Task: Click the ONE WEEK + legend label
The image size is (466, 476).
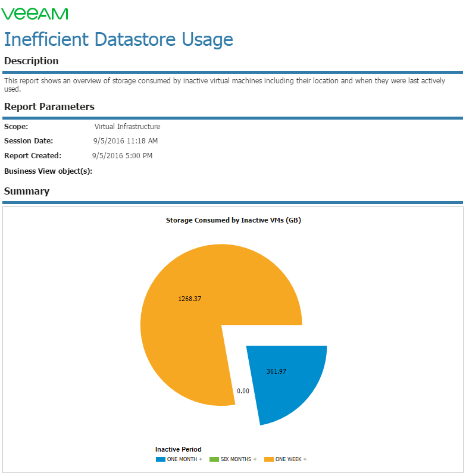Action: coord(291,459)
